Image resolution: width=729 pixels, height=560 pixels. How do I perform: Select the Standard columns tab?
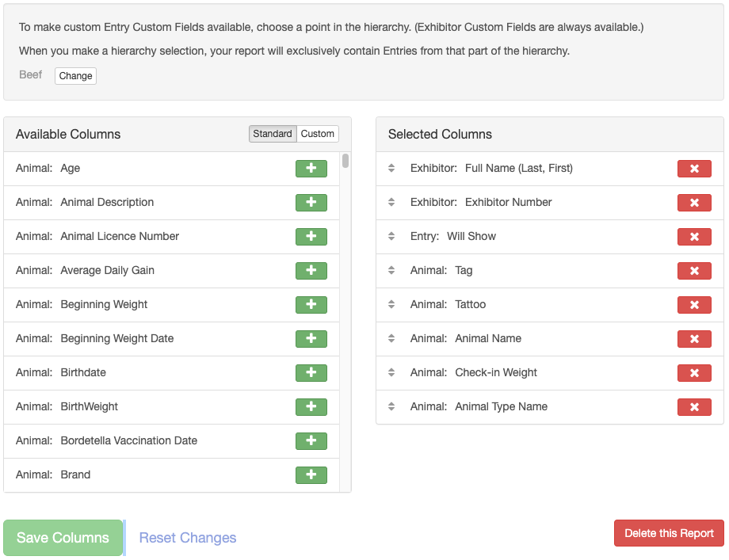tap(273, 133)
